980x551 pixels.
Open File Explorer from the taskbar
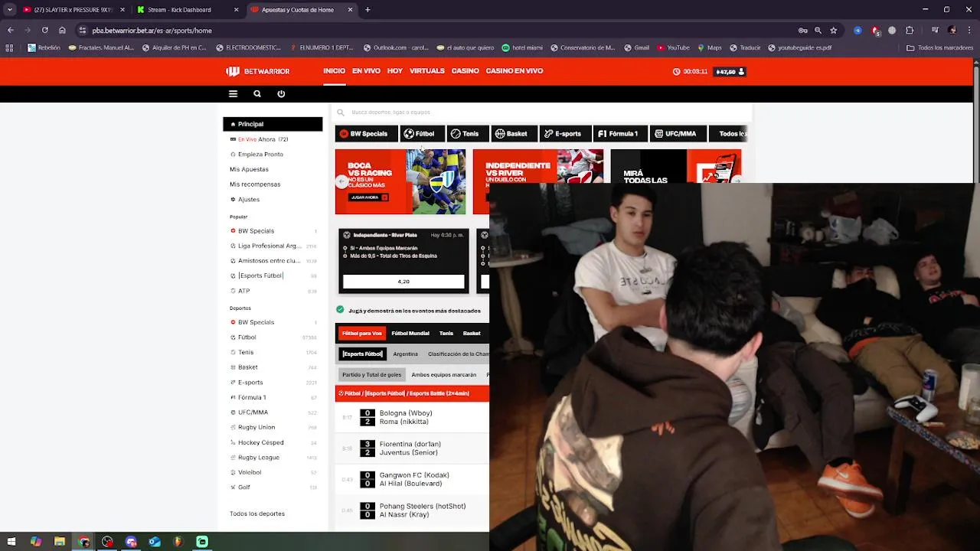[60, 542]
